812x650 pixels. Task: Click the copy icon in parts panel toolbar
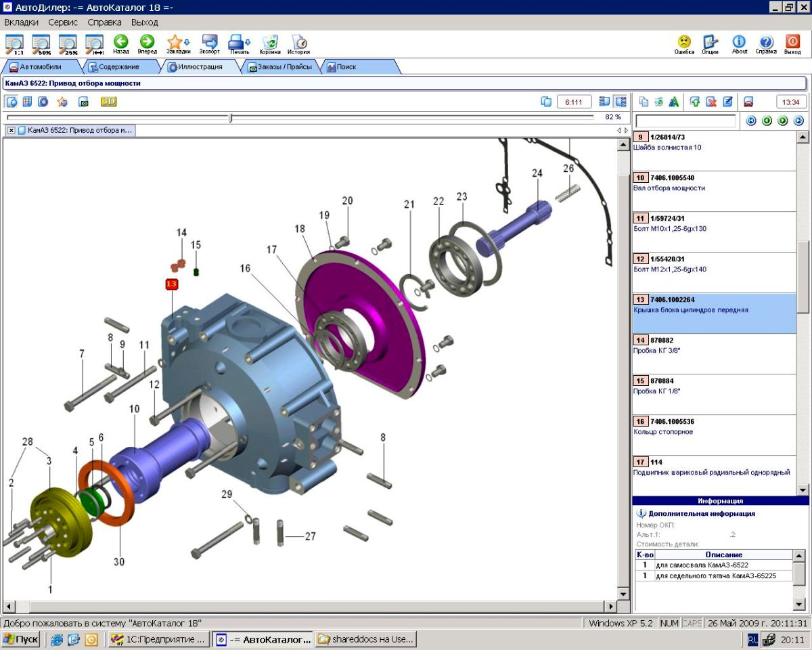(644, 102)
